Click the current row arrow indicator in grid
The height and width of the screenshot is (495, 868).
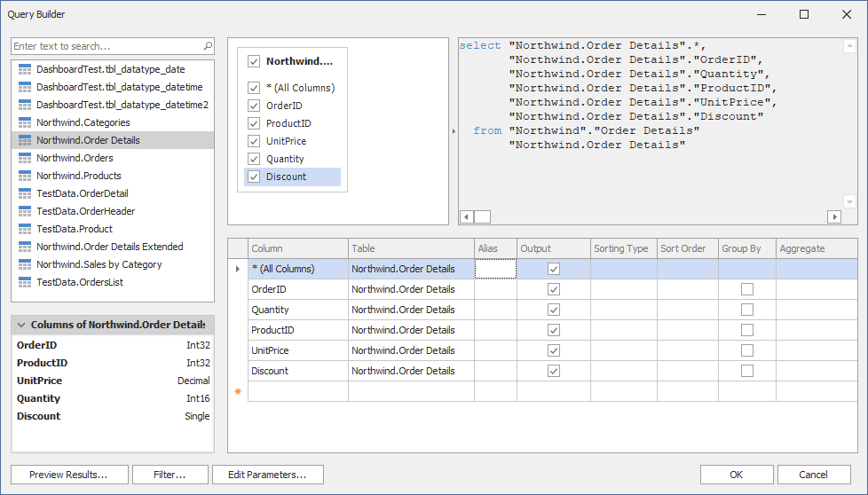click(238, 269)
